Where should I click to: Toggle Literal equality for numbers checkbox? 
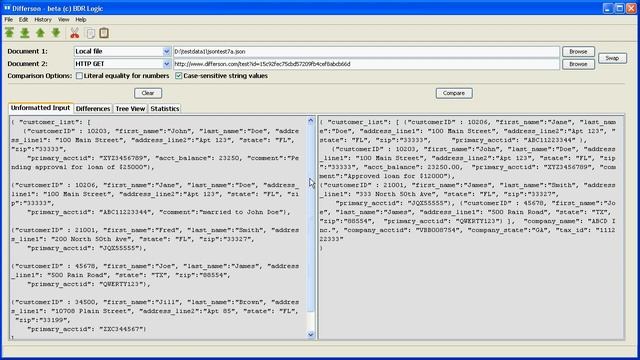coord(79,76)
